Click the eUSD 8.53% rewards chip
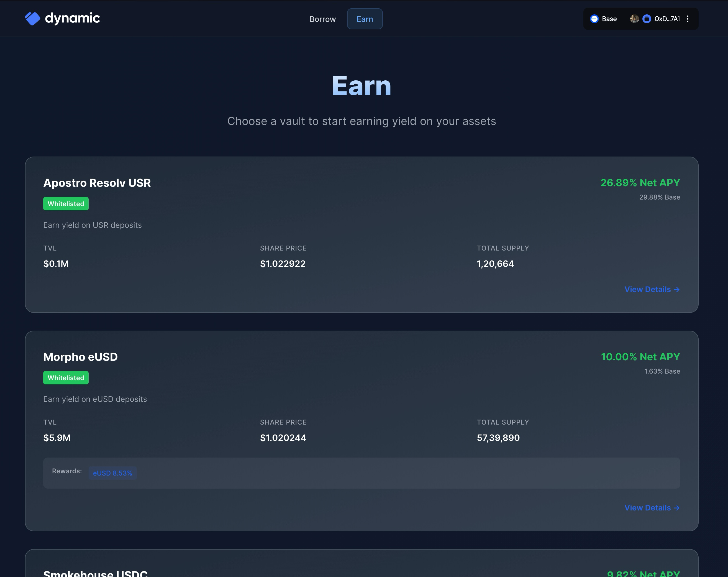 click(x=112, y=473)
